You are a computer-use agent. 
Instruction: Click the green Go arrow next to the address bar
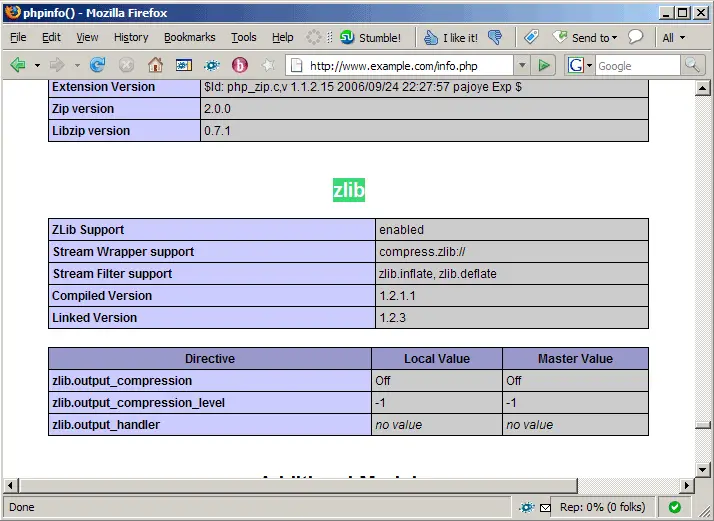point(543,66)
